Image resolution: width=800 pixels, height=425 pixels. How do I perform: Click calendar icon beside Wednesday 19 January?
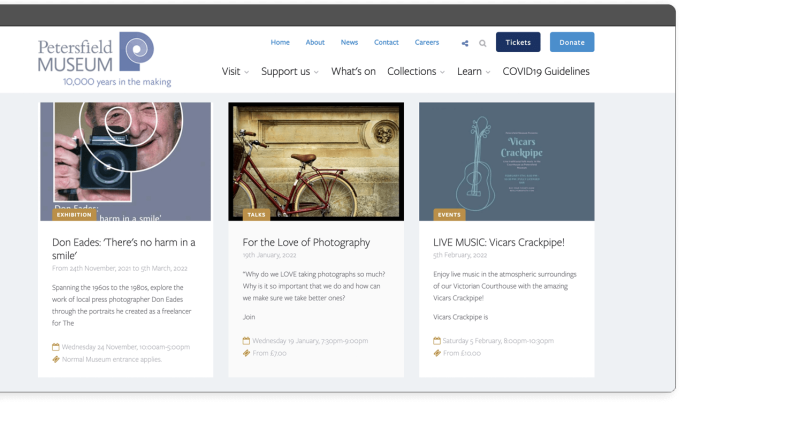coord(246,340)
